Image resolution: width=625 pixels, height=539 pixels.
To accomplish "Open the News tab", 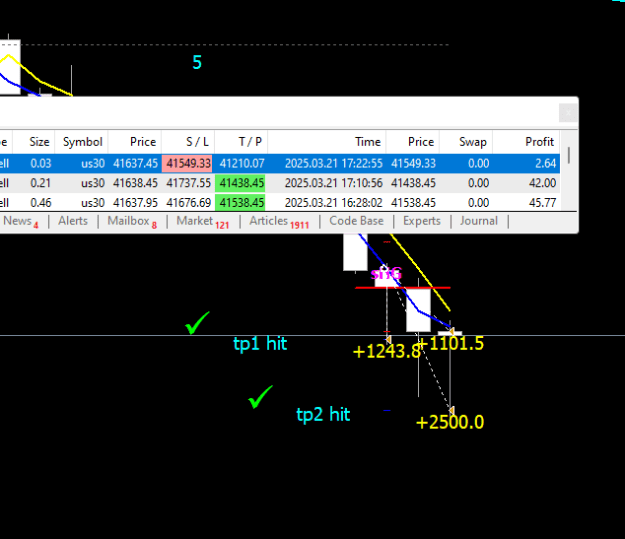I will click(x=20, y=221).
